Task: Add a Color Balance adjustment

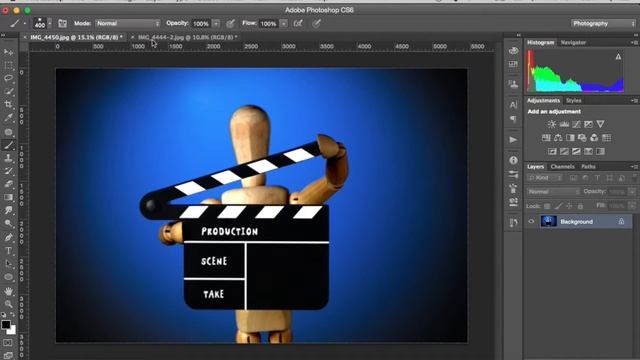Action: click(x=558, y=138)
